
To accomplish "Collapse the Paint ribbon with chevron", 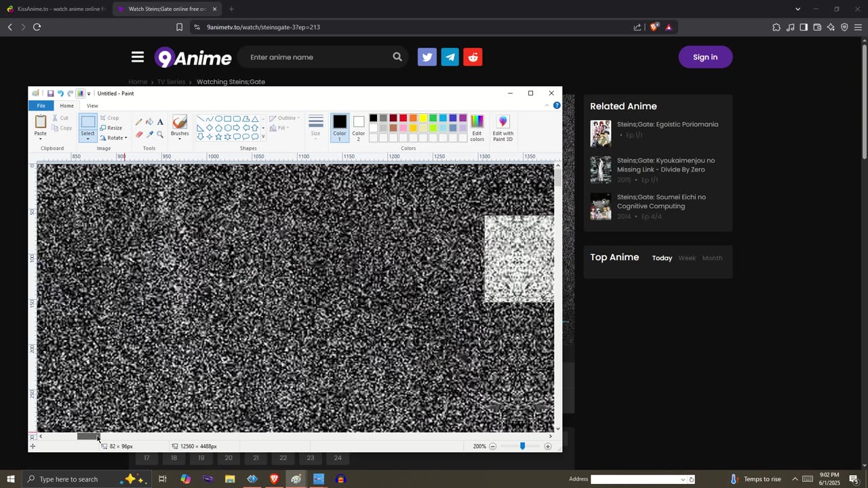I will pyautogui.click(x=547, y=106).
